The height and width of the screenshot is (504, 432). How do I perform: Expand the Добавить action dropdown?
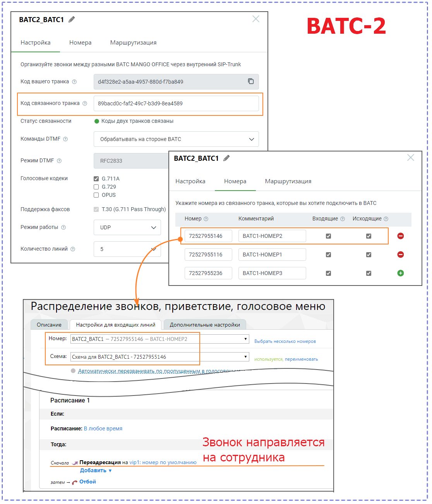click(x=96, y=470)
